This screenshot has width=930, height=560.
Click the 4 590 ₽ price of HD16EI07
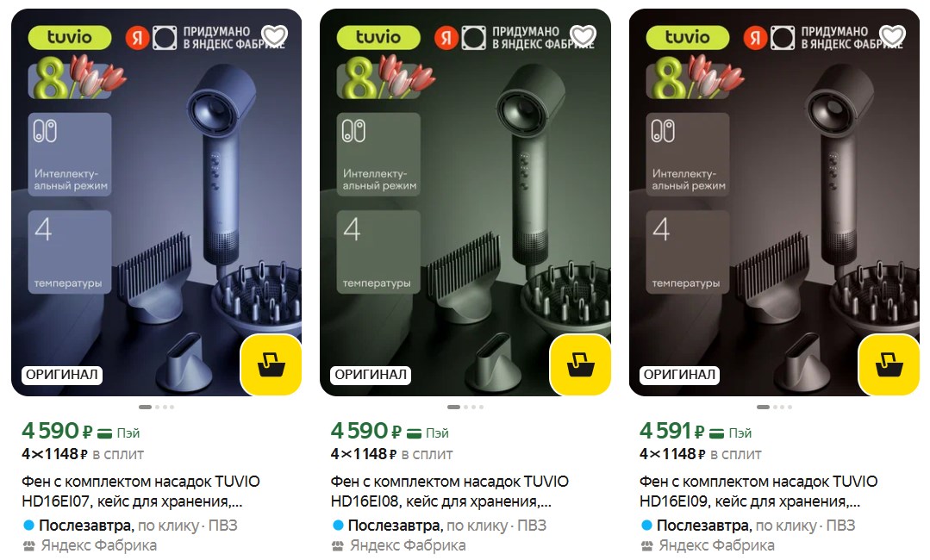(x=58, y=431)
